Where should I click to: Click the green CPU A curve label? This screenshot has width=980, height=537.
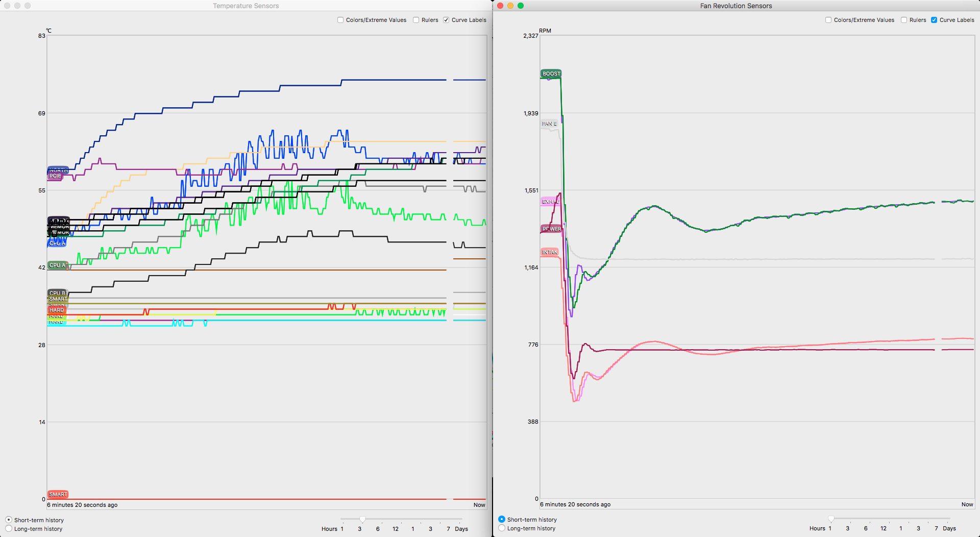point(57,265)
